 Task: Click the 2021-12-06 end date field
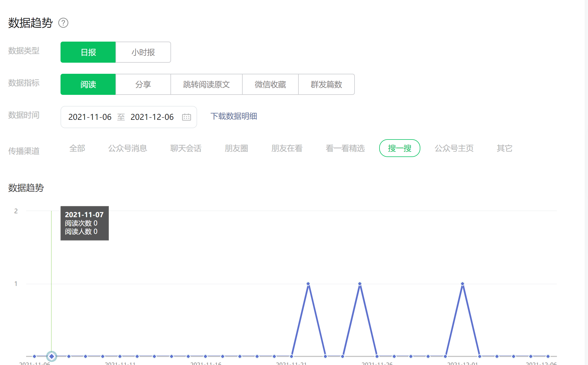tap(152, 117)
